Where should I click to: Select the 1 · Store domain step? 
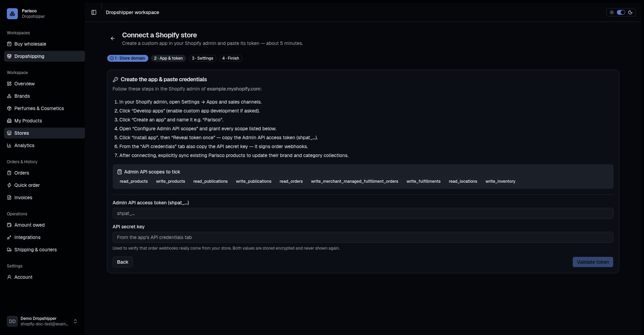[128, 58]
